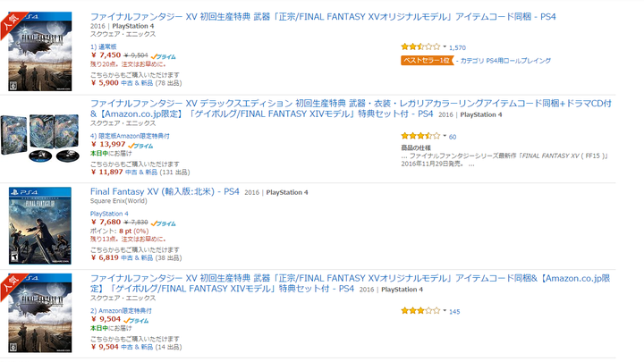Select the 4) 限定版Amazon限定特典付 edition link
Screen dimensions: 644x362
point(130,136)
